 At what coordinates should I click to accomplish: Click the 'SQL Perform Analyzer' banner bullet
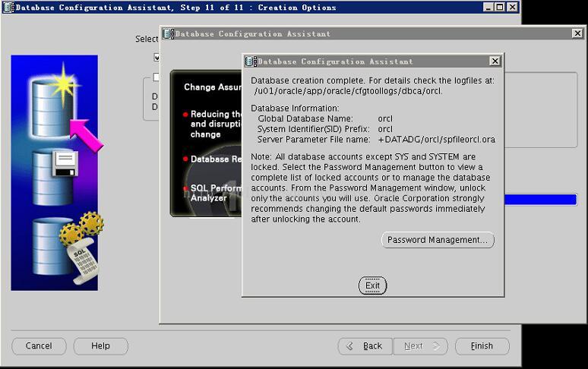(213, 193)
